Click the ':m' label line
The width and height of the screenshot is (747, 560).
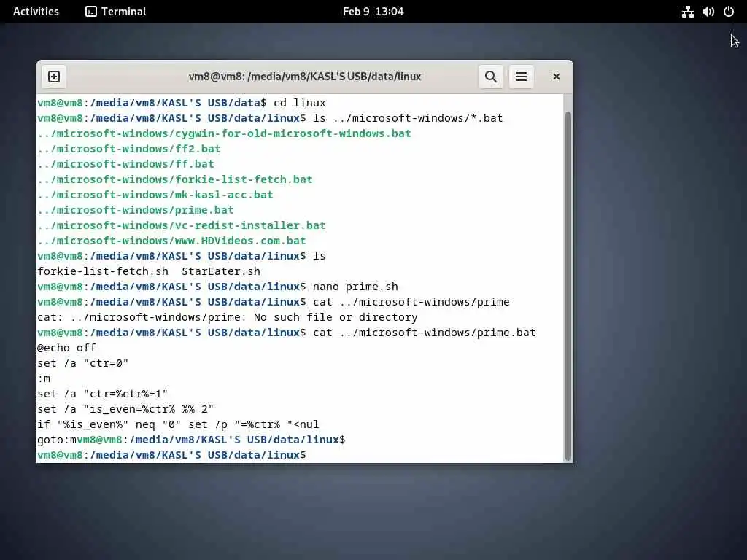(x=44, y=378)
